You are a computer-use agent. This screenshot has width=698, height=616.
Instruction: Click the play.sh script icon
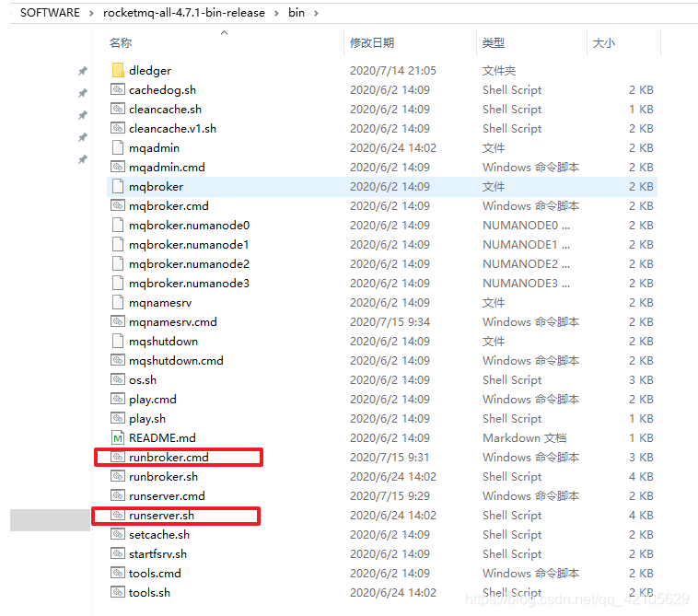click(x=118, y=418)
